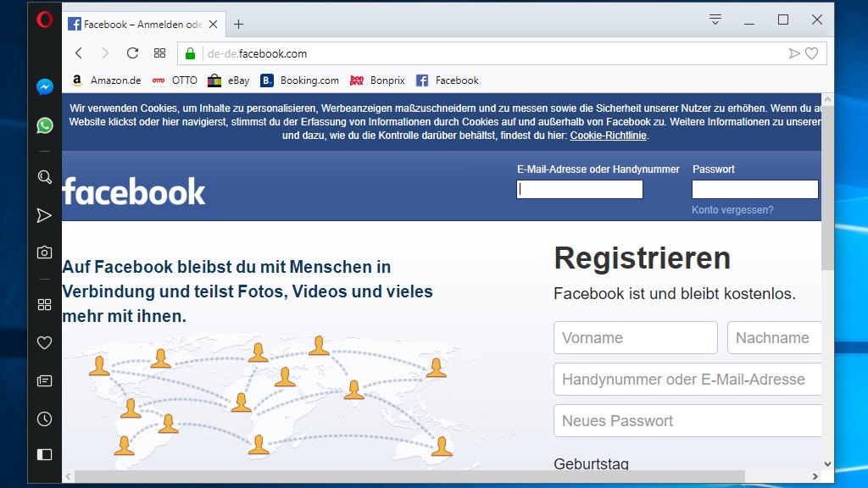Open the Amazon.de bookmark

coord(106,80)
